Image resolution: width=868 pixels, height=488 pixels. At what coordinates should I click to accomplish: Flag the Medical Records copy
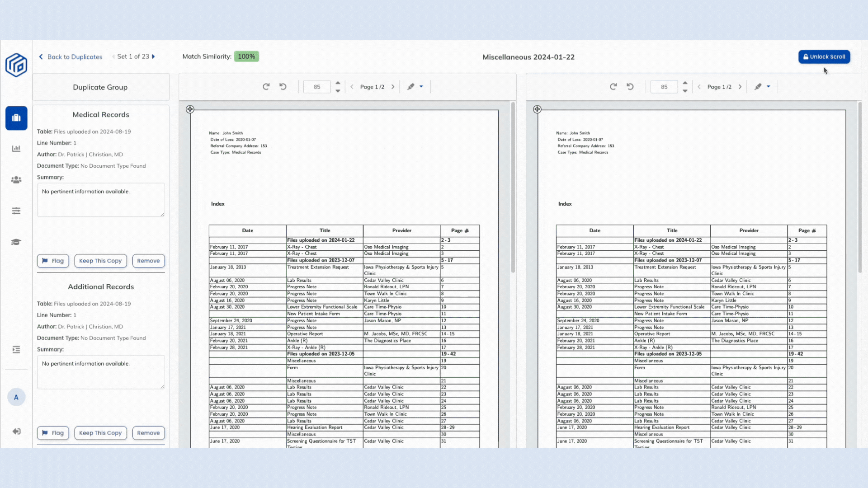(53, 261)
